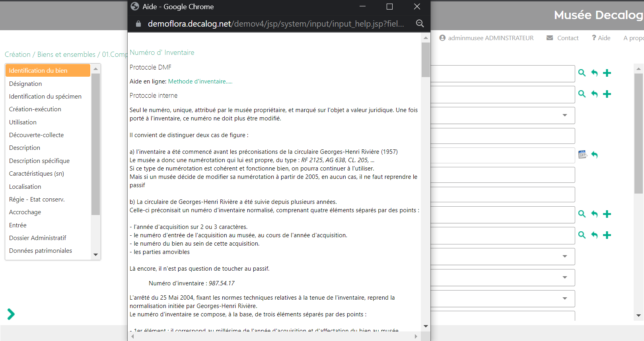Click the lock icon in the address bar
This screenshot has height=341, width=644.
138,23
